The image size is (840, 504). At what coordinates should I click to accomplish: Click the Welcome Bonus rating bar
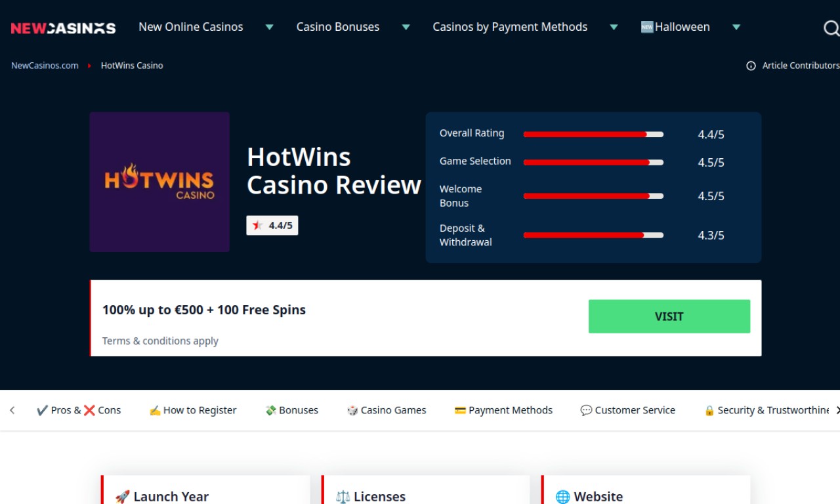coord(593,196)
